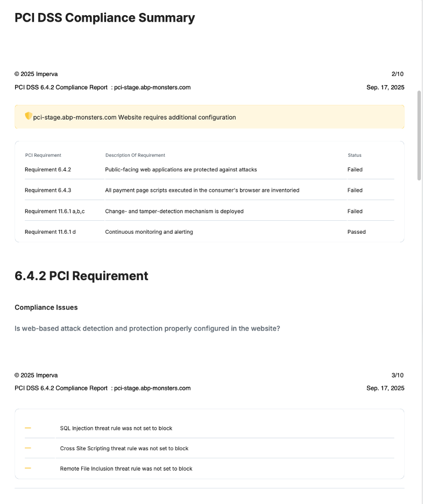Click Requirement 11.6.1 a,b,c in the table
Viewport: 423px width, 504px height.
coord(55,211)
